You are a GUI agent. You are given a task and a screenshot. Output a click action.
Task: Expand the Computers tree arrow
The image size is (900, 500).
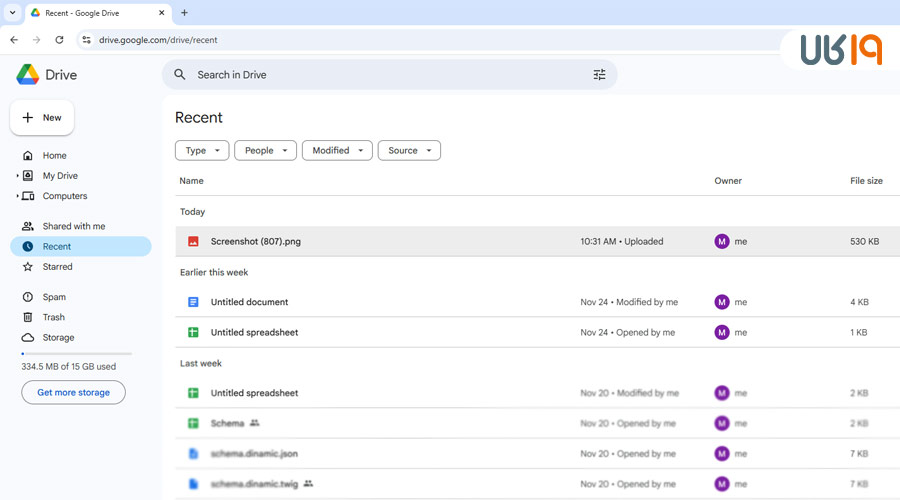17,196
